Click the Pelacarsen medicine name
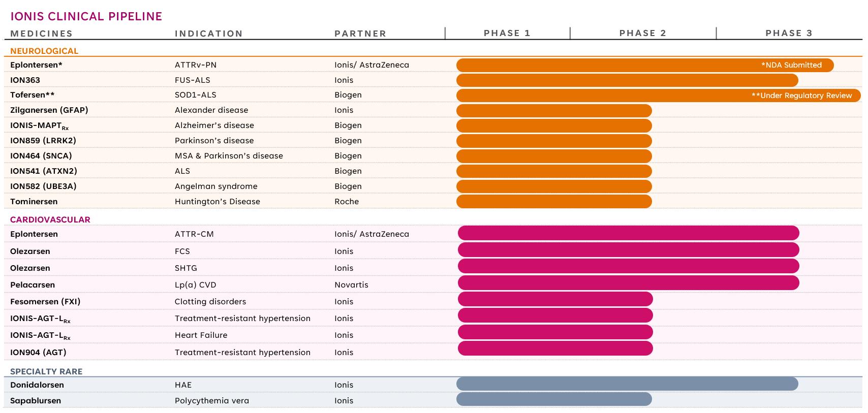 pyautogui.click(x=33, y=285)
